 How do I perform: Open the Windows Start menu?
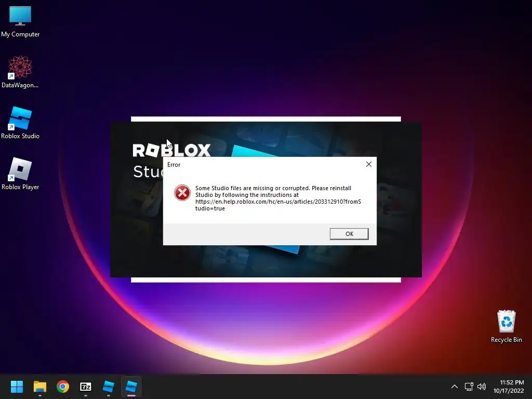[17, 387]
